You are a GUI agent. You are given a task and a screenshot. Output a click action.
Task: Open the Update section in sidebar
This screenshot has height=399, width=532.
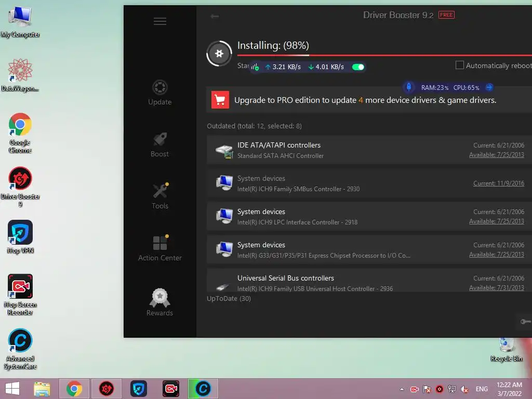click(160, 92)
